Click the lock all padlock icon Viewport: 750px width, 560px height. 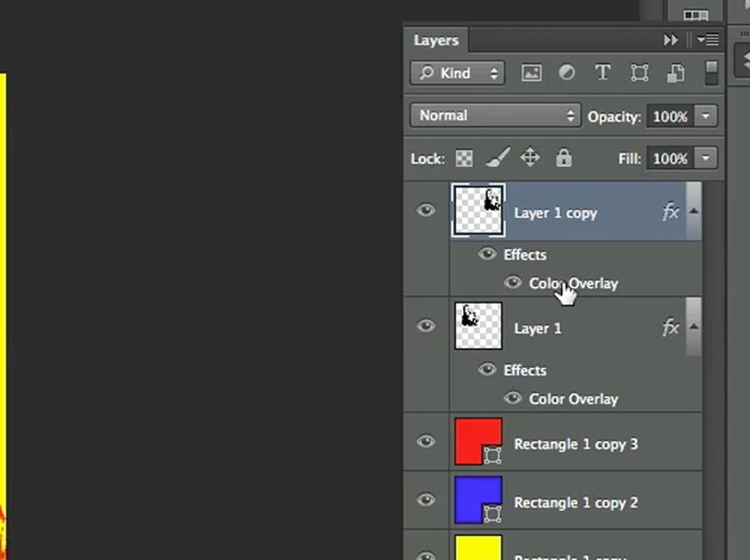coord(564,158)
